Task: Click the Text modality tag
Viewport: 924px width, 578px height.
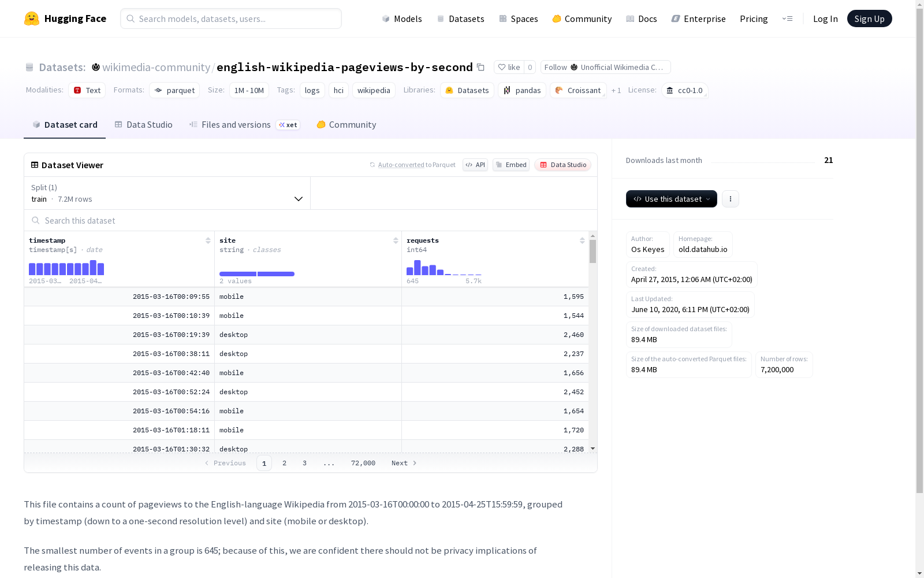Action: 87,90
